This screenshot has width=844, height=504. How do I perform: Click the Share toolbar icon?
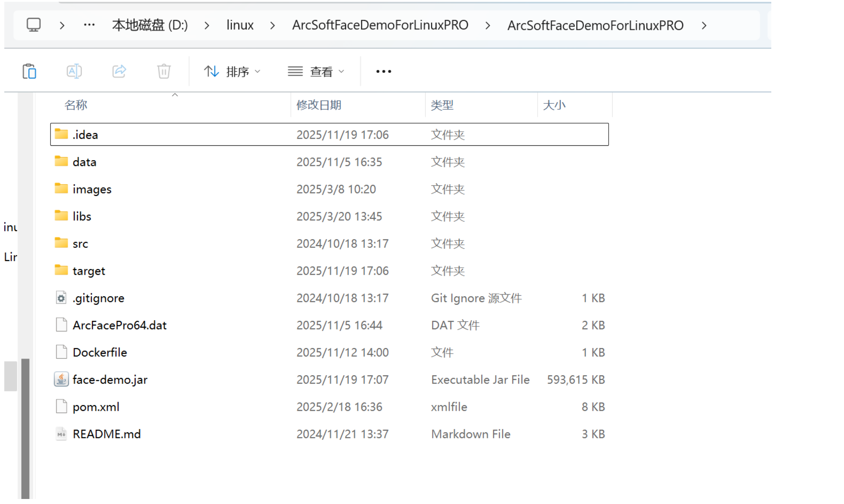pos(119,71)
